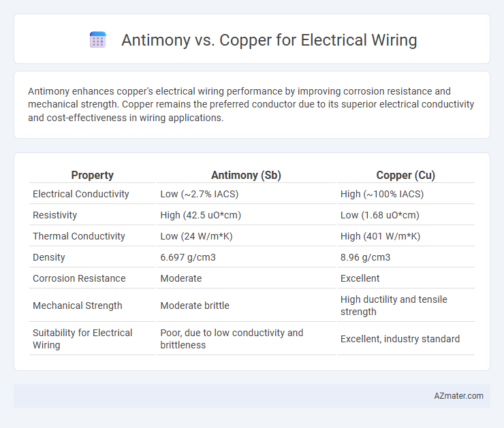504x428 pixels.
Task: Click the 'High (~100% IACS)' cell
Action: [x=382, y=194]
